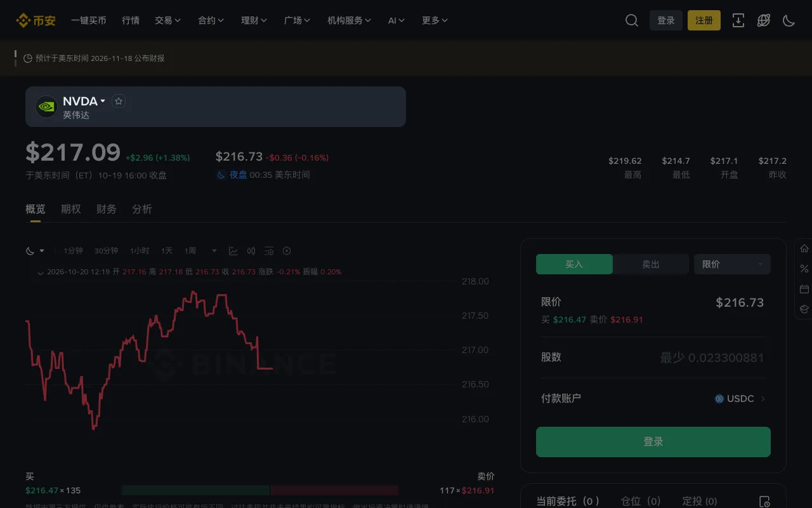The width and height of the screenshot is (812, 508).
Task: Click the hexagon chart settings icon
Action: point(287,251)
